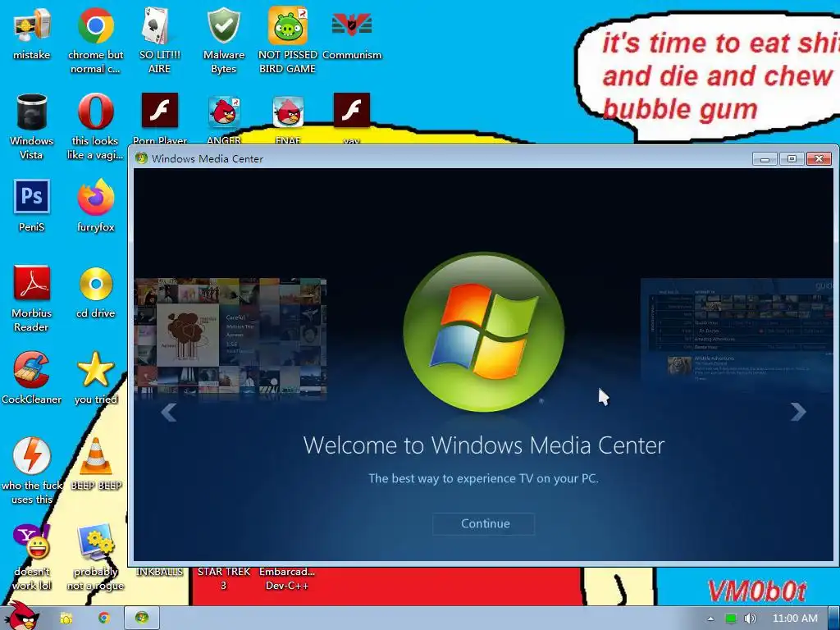Launch the 'BEEP BEEP' VLC cone icon
Screen dimensions: 840x630
95,456
